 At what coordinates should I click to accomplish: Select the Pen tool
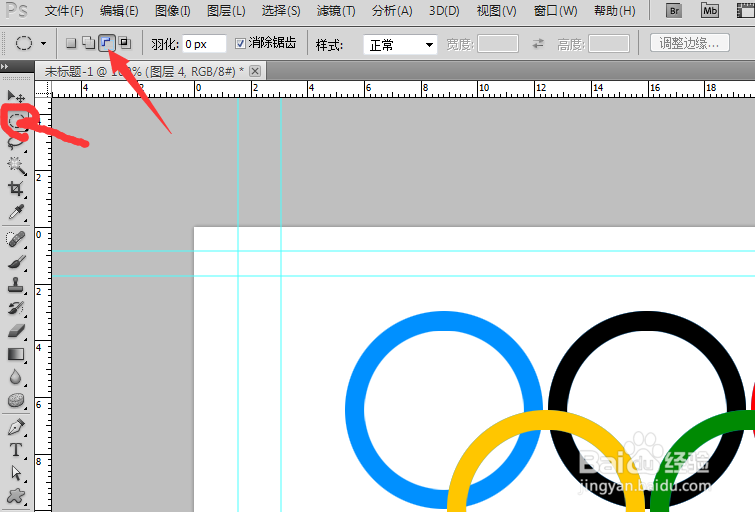(16, 427)
